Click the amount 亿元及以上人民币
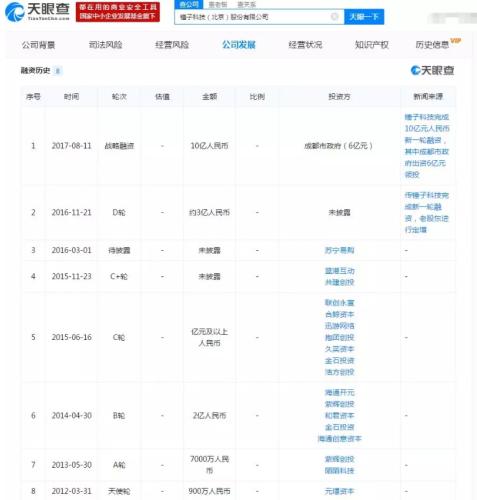The width and height of the screenshot is (477, 500). 209,337
